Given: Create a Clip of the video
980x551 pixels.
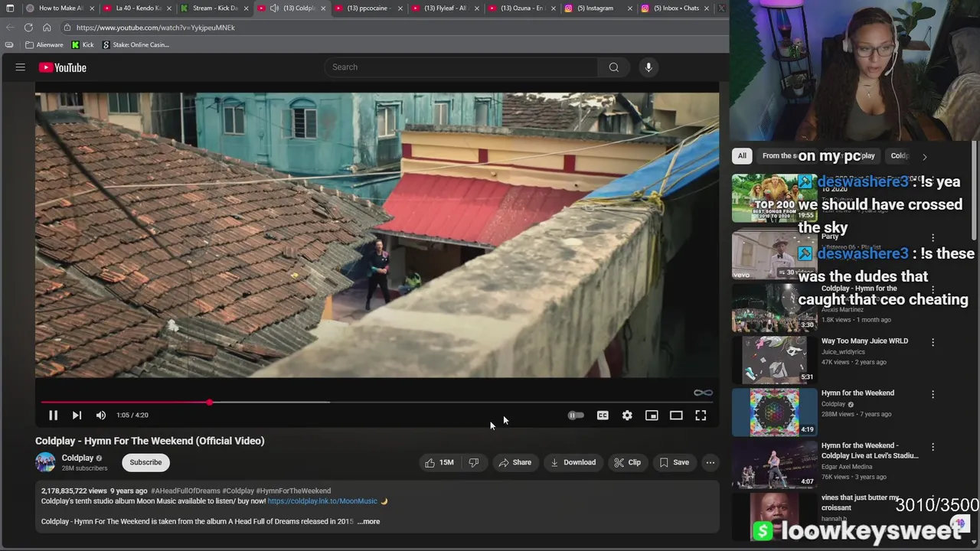Looking at the screenshot, I should pos(627,462).
